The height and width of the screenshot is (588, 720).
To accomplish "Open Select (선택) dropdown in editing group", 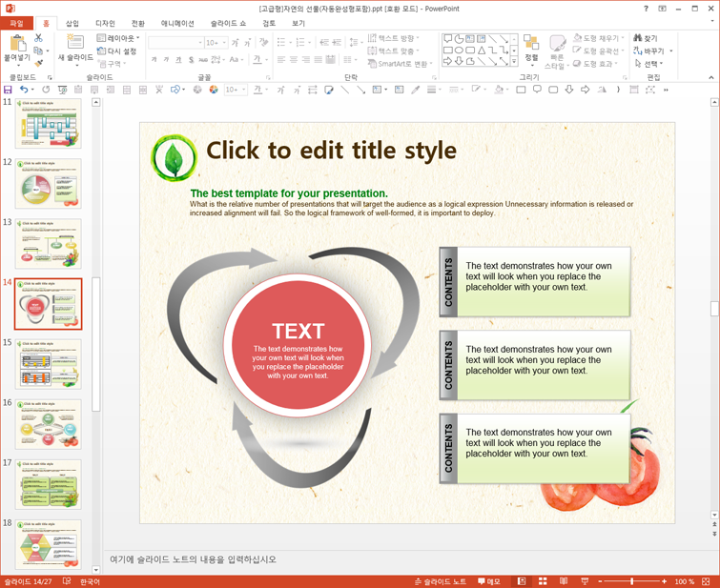I will coord(648,63).
